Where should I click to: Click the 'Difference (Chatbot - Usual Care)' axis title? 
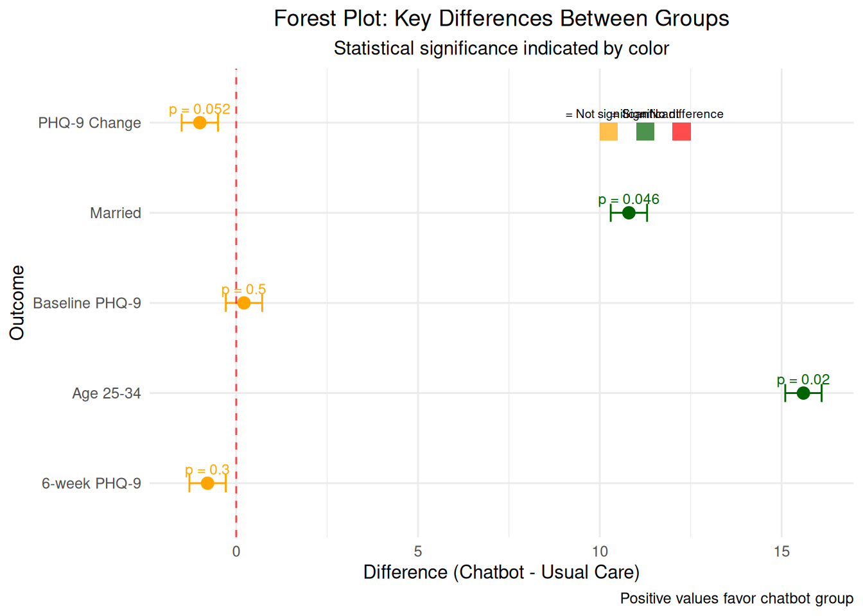coord(501,572)
